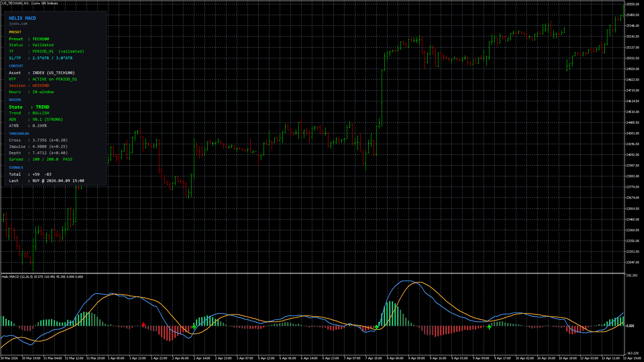The height and width of the screenshot is (362, 644).
Task: Click the 0.000 level on MACD scale
Action: point(630,326)
